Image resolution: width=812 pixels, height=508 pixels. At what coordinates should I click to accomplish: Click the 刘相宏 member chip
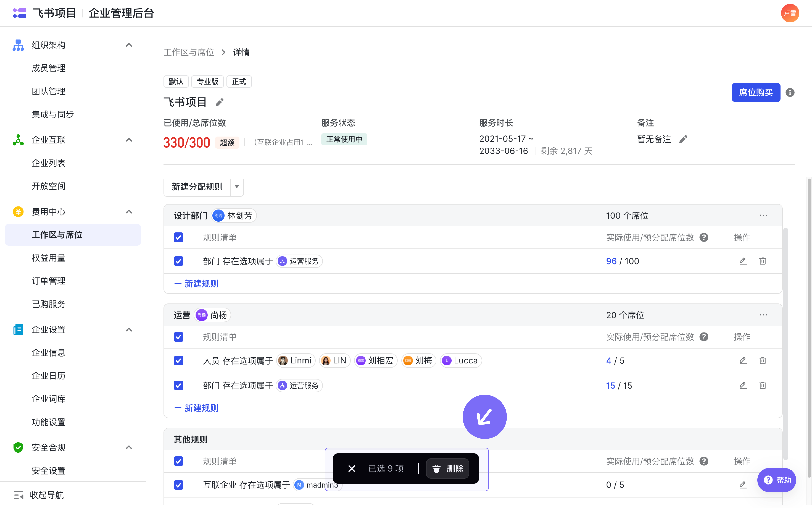click(376, 361)
